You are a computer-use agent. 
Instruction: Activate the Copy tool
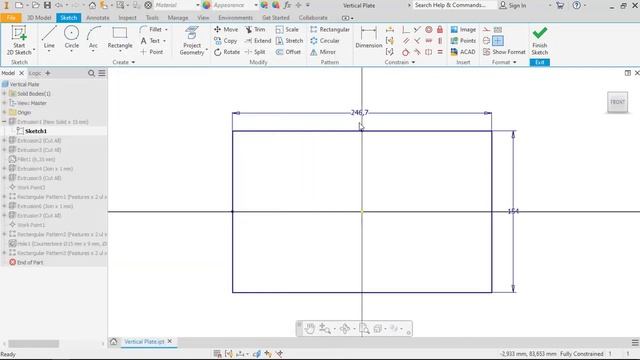[225, 41]
